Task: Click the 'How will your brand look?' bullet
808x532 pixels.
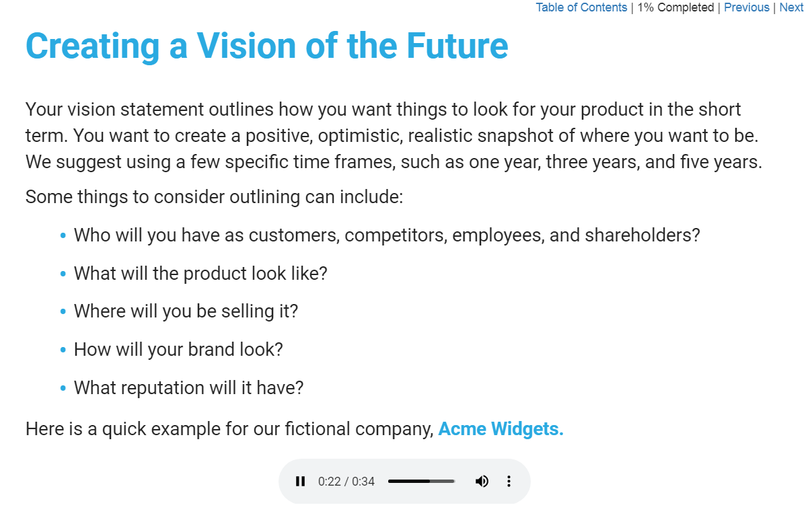Action: 178,350
